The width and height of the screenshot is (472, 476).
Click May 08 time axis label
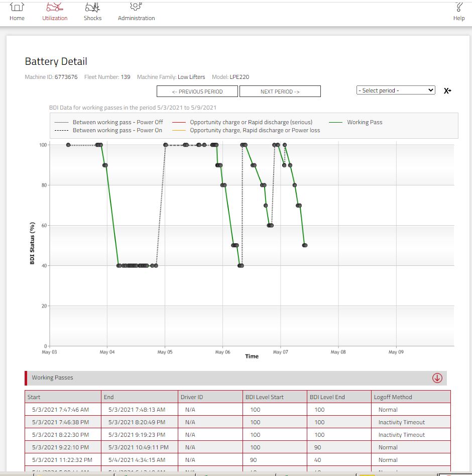(338, 352)
